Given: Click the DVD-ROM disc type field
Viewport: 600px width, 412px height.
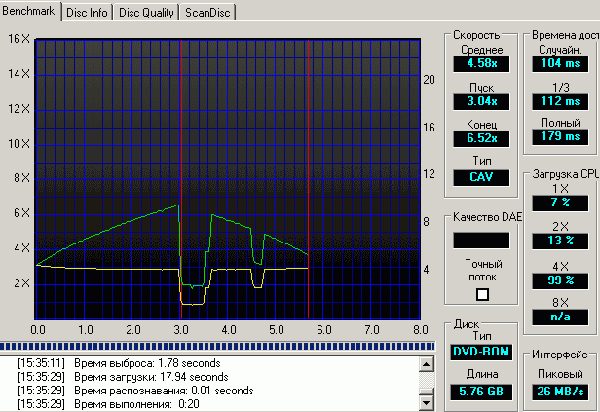Looking at the screenshot, I should 481,352.
